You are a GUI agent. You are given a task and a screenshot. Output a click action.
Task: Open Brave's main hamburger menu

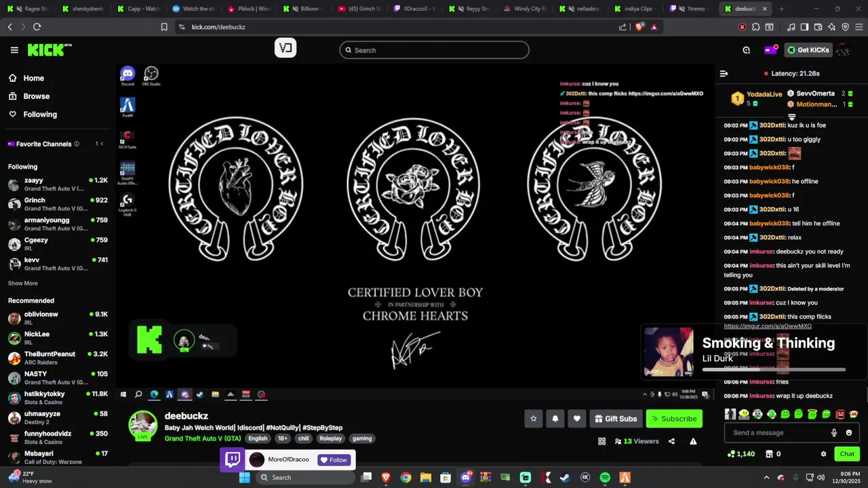coord(859,27)
